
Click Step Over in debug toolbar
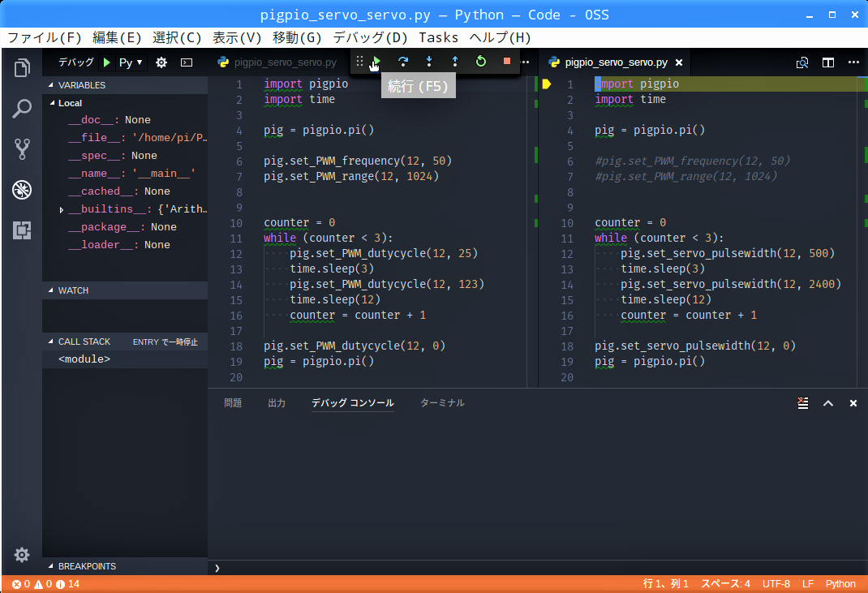click(x=403, y=61)
